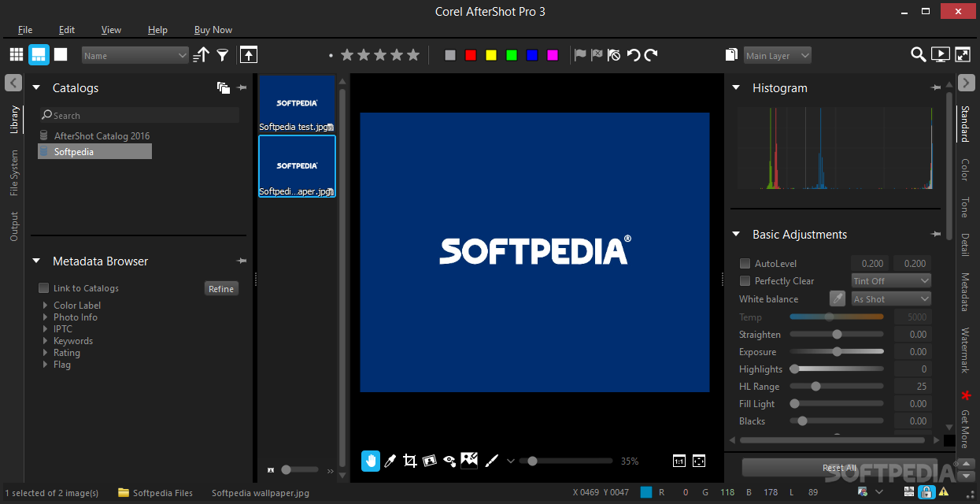
Task: Pin the Catalogs panel
Action: [242, 88]
